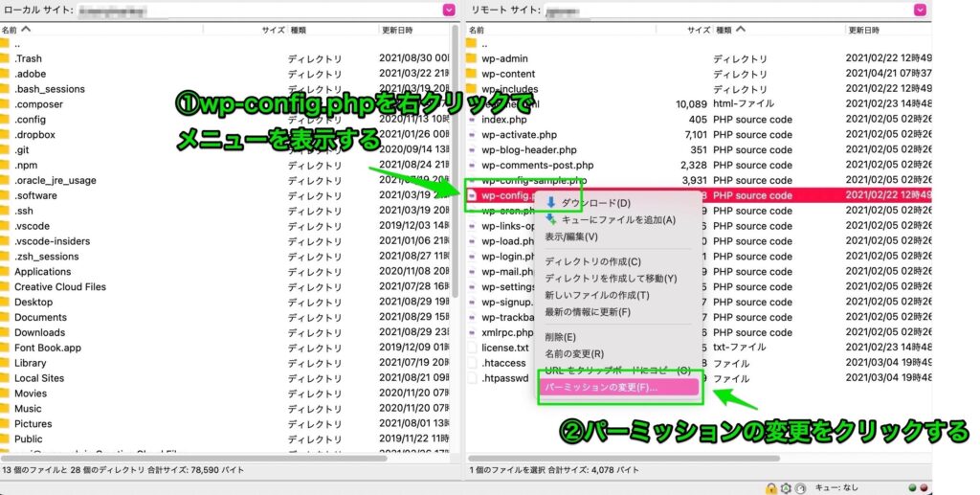This screenshot has width=980, height=495.
Task: Click the gear transfer-type icon in status bar
Action: click(x=786, y=488)
